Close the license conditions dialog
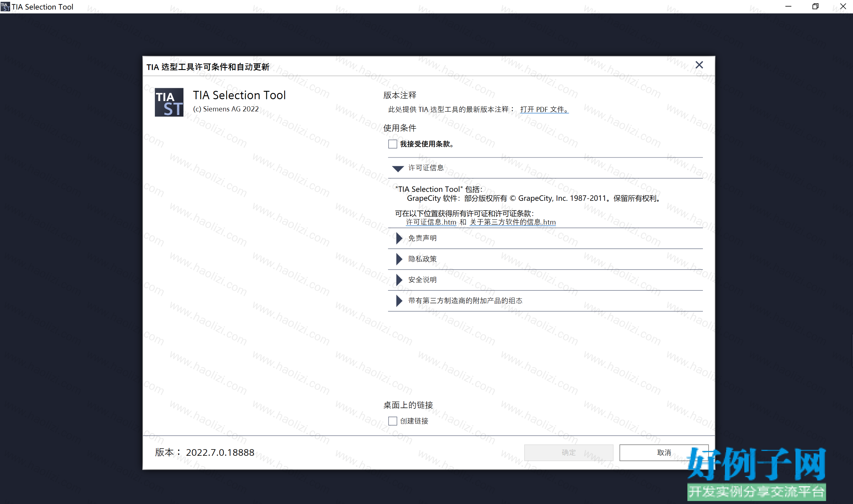This screenshot has width=853, height=504. click(699, 65)
